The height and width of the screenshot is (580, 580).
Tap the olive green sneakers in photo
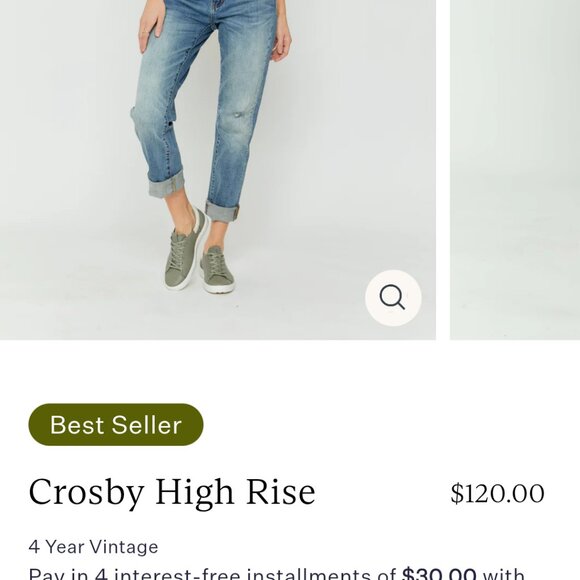click(x=200, y=259)
